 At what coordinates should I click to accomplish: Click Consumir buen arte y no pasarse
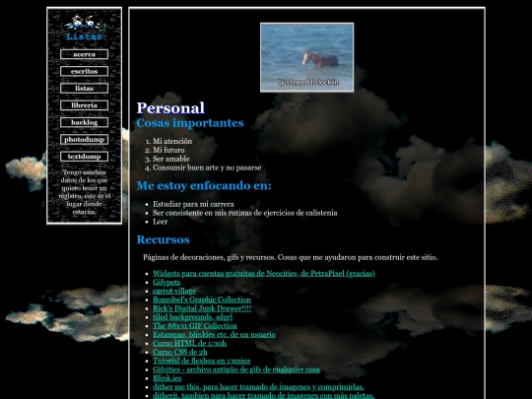pos(207,167)
